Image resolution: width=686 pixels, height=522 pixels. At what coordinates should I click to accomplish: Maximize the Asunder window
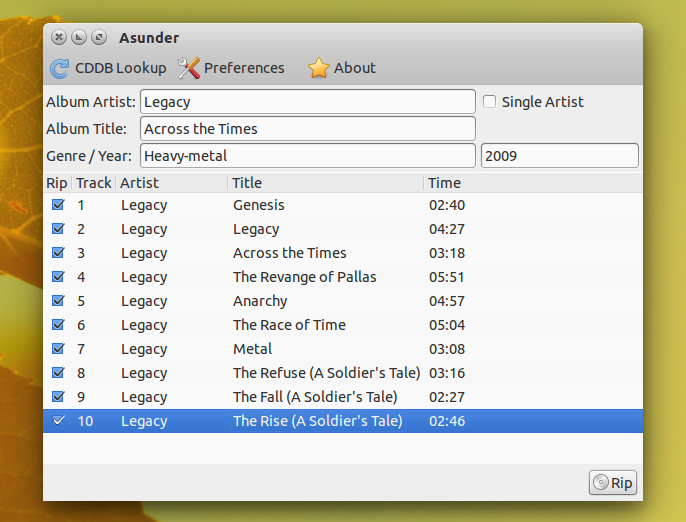[99, 38]
